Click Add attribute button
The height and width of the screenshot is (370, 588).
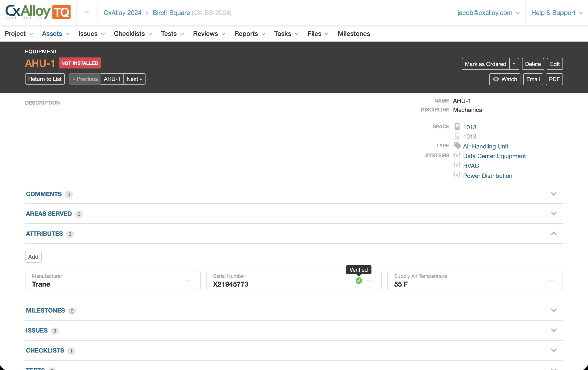pyautogui.click(x=33, y=256)
